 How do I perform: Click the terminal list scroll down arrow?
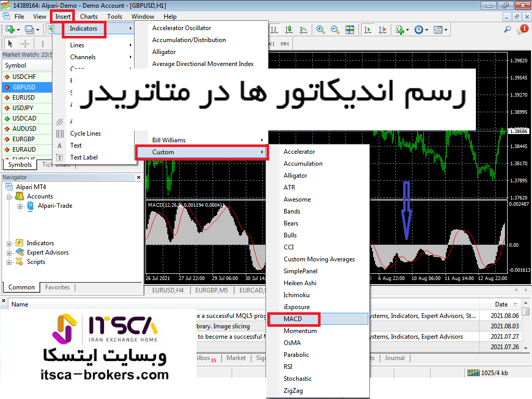click(526, 349)
